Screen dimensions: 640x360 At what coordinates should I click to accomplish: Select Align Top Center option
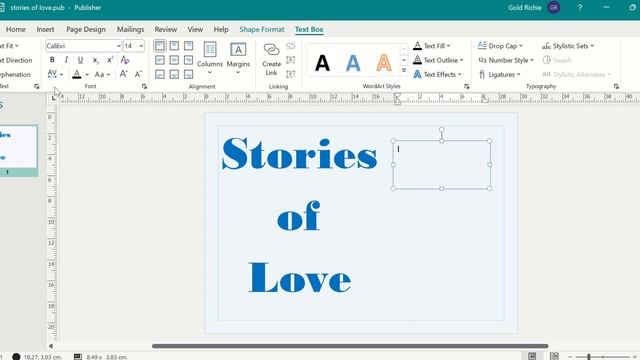pyautogui.click(x=174, y=45)
